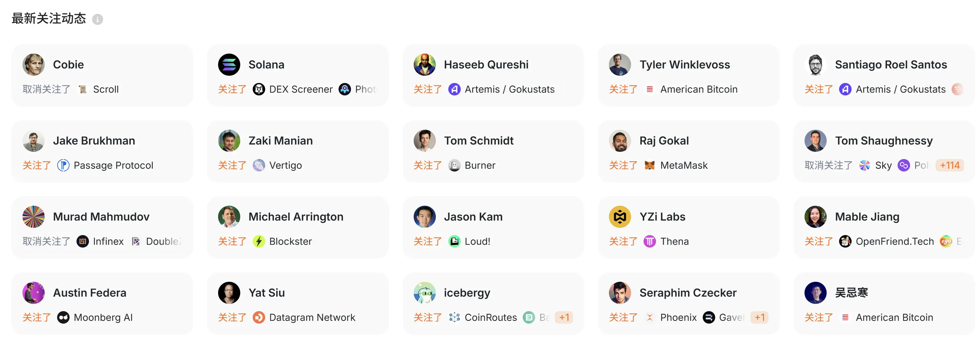Click the MetaMask fox icon
This screenshot has height=344, width=980.
(x=649, y=165)
